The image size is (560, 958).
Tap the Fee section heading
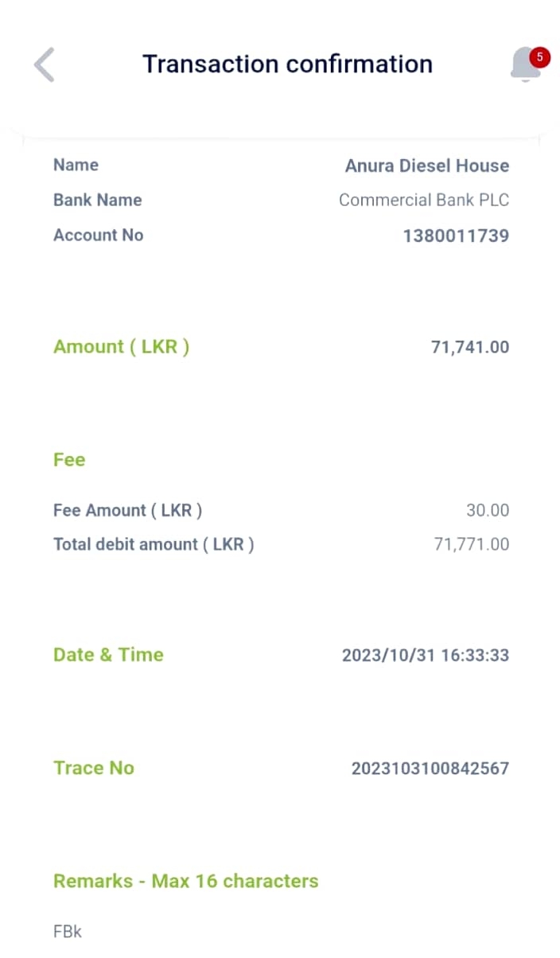69,460
